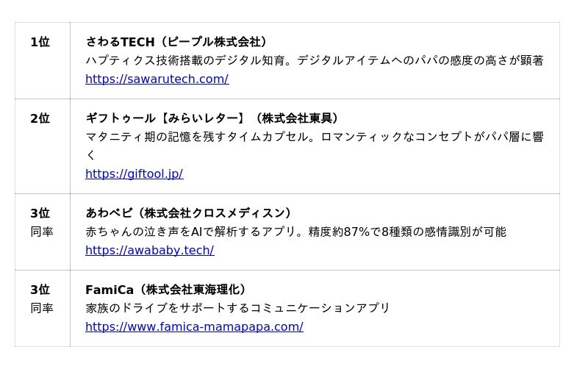Image resolution: width=588 pixels, height=369 pixels.
Task: Visit the famica-mamapapa.com link
Action: (x=194, y=327)
